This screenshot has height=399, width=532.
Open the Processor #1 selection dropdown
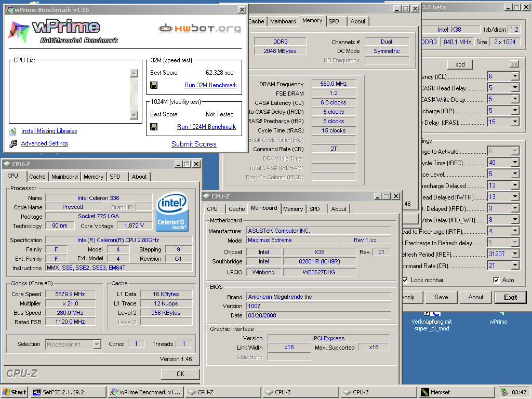pyautogui.click(x=97, y=344)
